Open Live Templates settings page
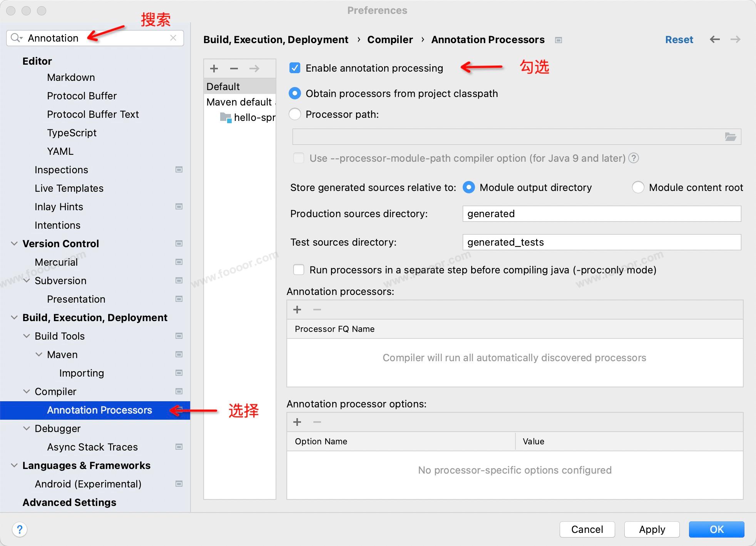This screenshot has width=756, height=546. (69, 188)
